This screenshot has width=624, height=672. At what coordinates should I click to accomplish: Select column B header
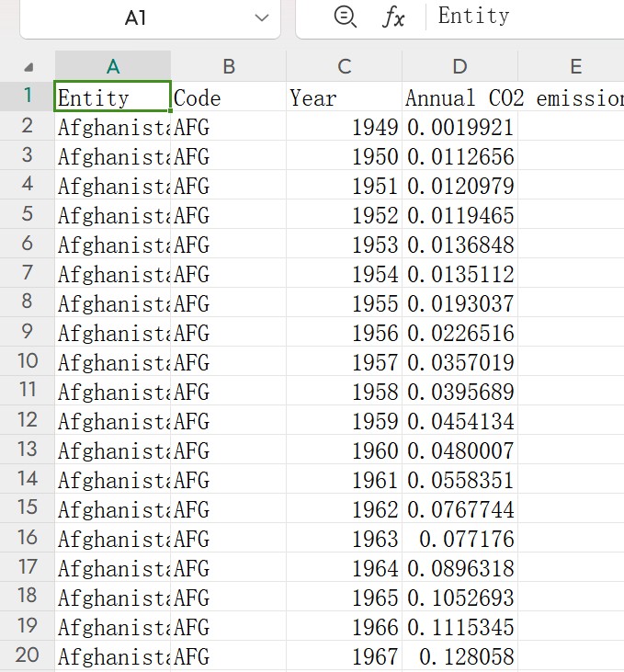click(229, 66)
